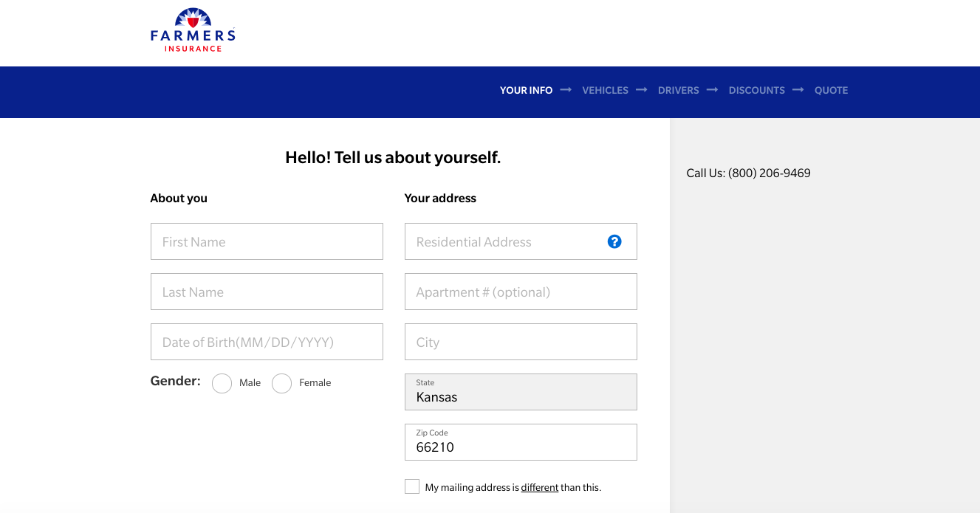Switch to the VEHICLES step
This screenshot has height=513, width=980.
606,89
